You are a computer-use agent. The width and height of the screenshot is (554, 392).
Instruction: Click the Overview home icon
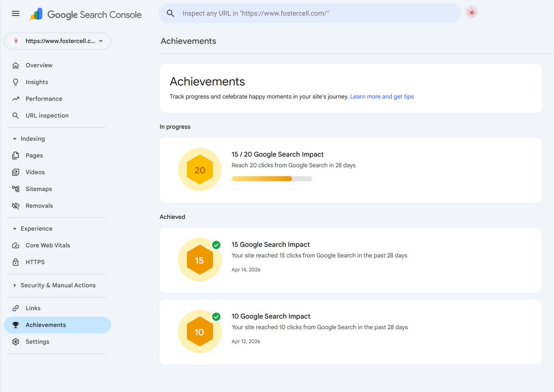16,65
